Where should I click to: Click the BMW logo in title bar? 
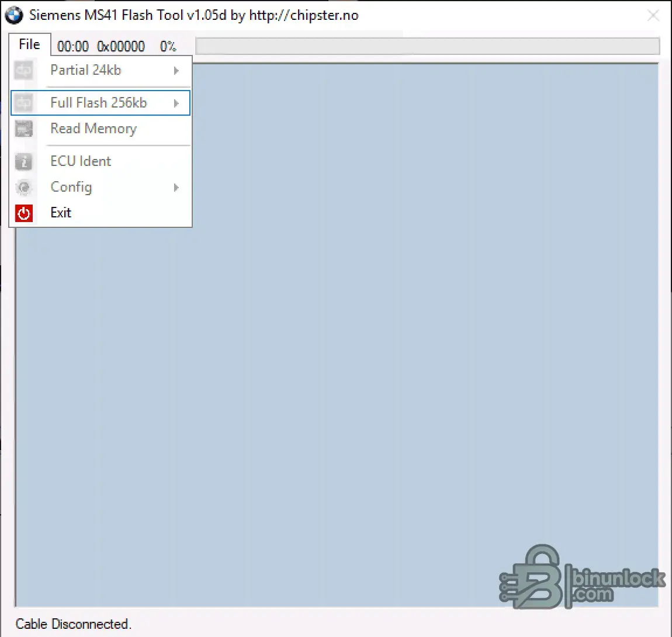(x=13, y=15)
